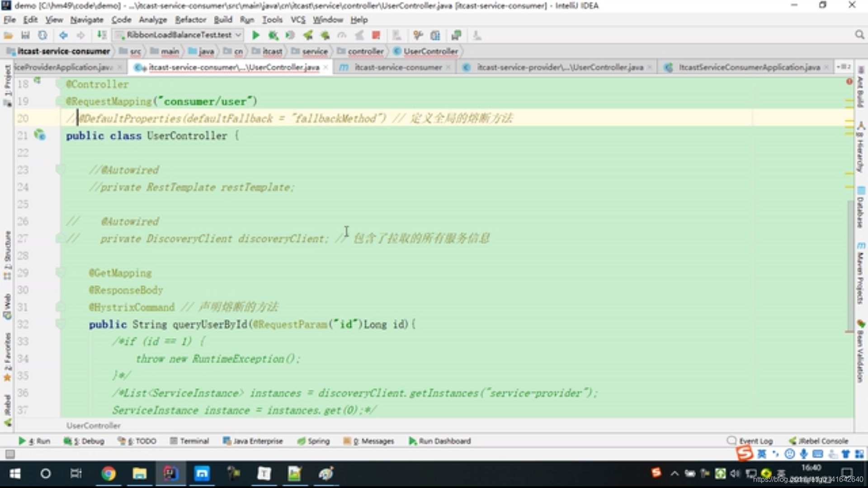The height and width of the screenshot is (488, 868).
Task: Click the Task View taskbar icon
Action: pyautogui.click(x=76, y=474)
